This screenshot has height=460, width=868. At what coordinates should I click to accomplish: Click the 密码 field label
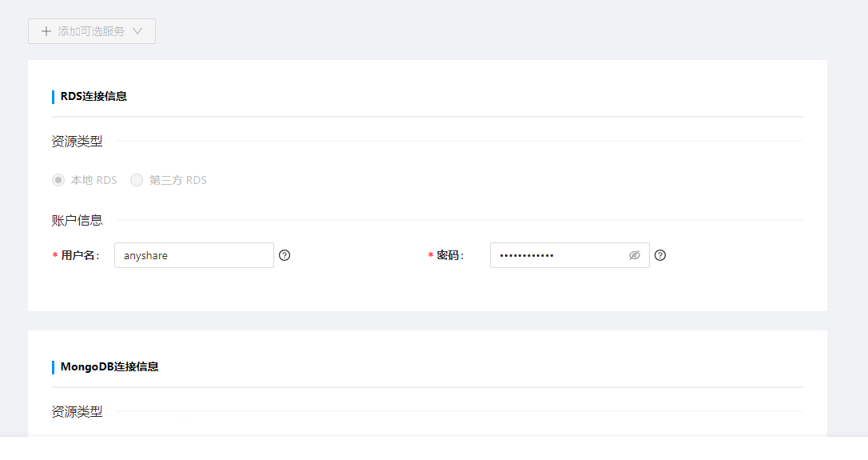[x=450, y=255]
